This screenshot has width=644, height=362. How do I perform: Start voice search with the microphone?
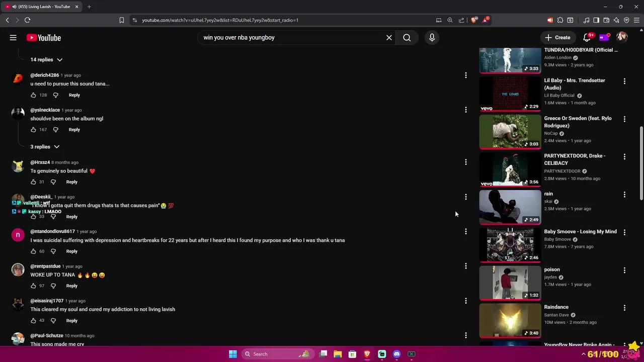432,38
